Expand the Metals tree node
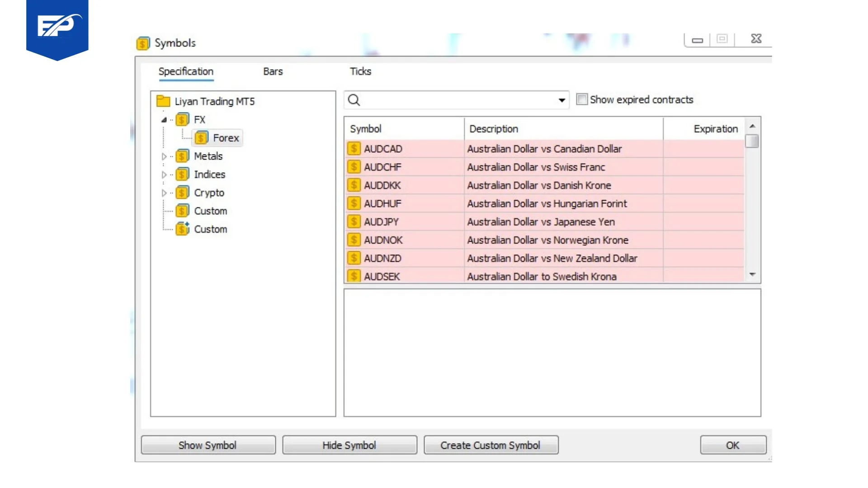Image resolution: width=868 pixels, height=488 pixels. point(164,156)
